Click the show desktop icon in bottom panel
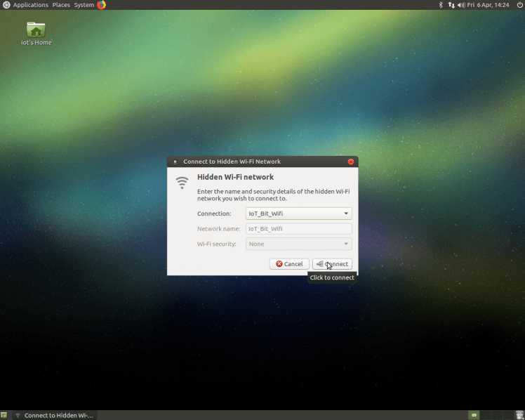This screenshot has height=420, width=525. click(5, 415)
